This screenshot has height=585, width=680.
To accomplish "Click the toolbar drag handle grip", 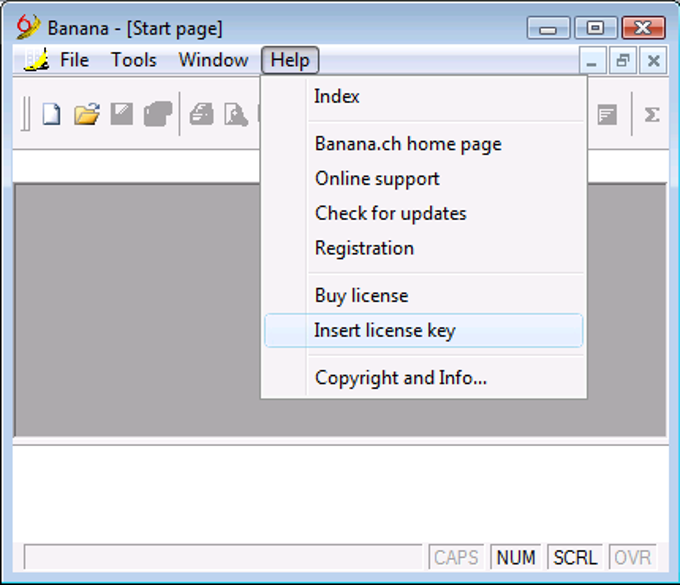I will pyautogui.click(x=26, y=114).
